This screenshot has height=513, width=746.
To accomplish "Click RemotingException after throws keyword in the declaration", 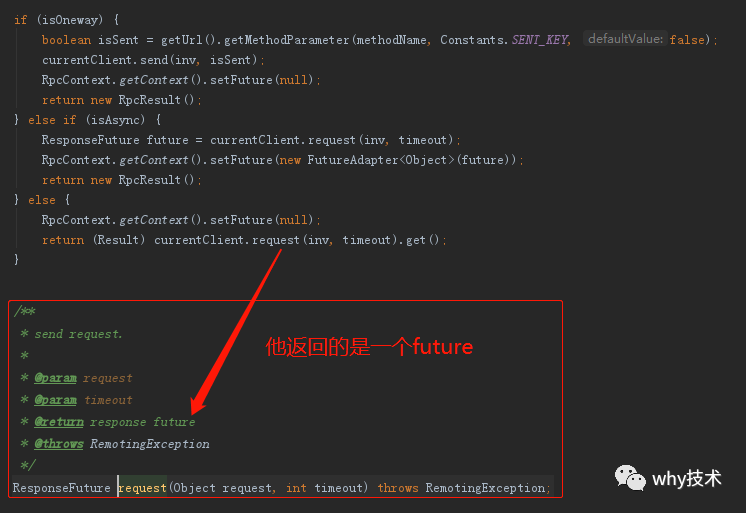I will pos(485,488).
